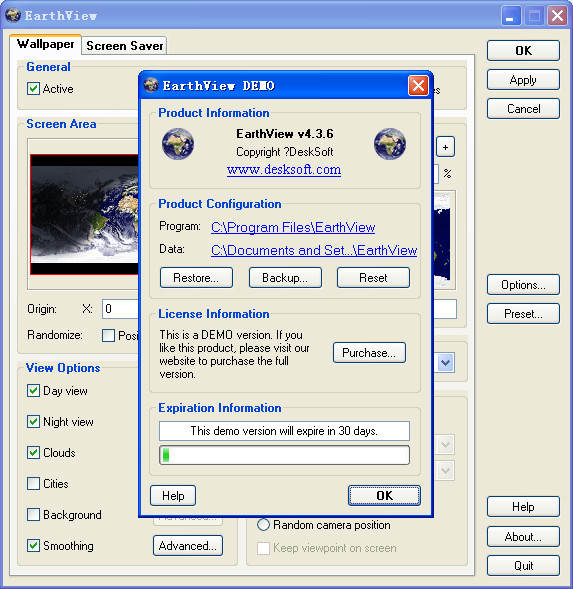This screenshot has height=589, width=573.
Task: Confirm the DEMO dialog with OK
Action: point(384,495)
